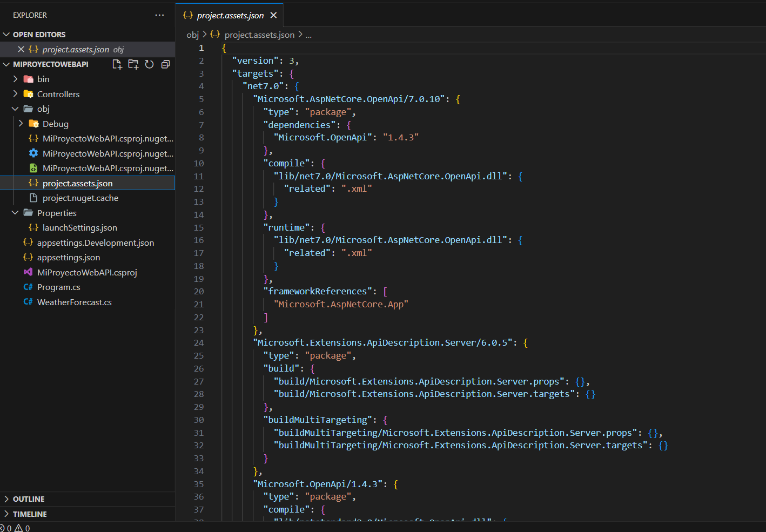Click the gear icon of the nuget props file
This screenshot has width=766, height=532.
coord(33,153)
